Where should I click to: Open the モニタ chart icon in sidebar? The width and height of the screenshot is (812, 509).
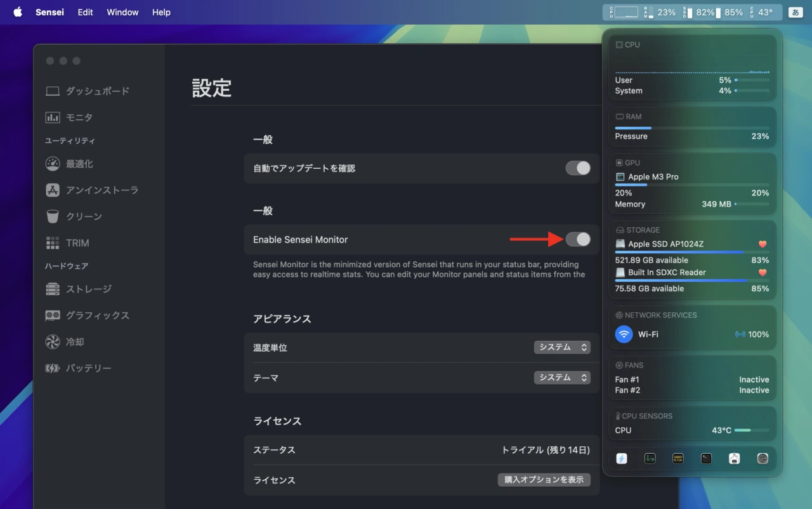click(53, 117)
